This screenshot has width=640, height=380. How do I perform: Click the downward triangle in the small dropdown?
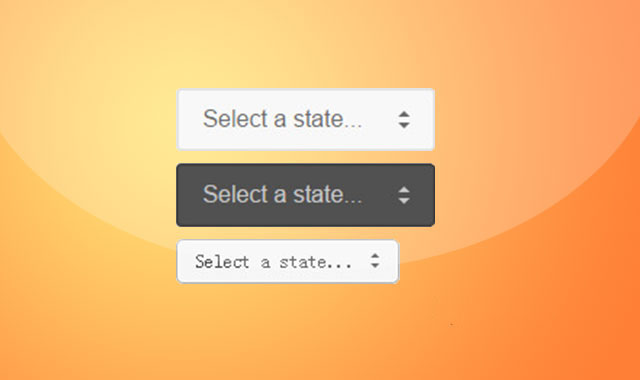pos(375,265)
